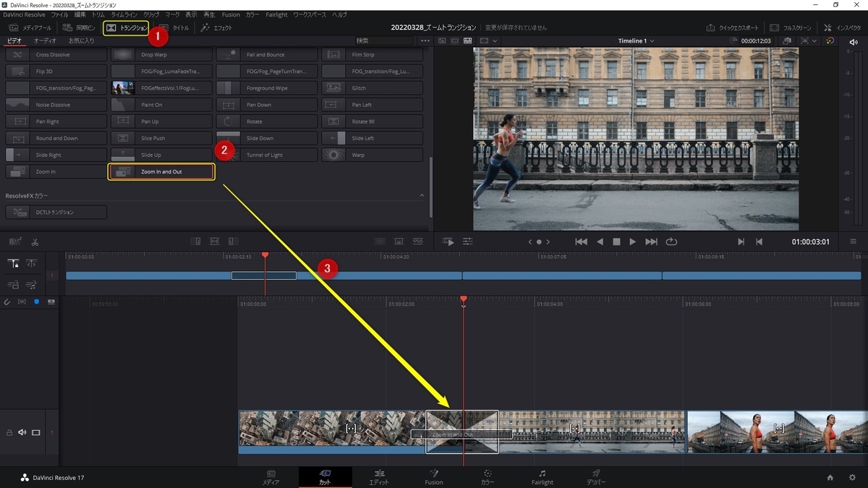Open the ワークスペース menu

pyautogui.click(x=310, y=14)
